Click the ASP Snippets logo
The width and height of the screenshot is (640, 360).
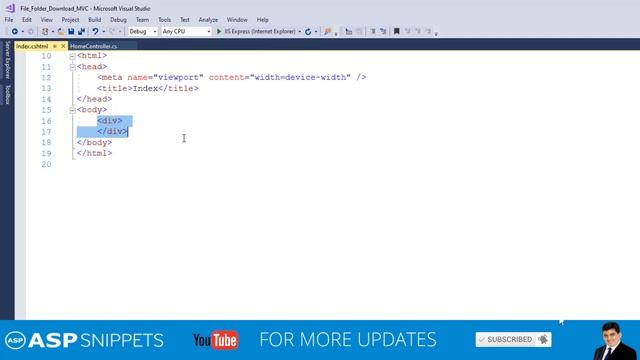coord(84,340)
